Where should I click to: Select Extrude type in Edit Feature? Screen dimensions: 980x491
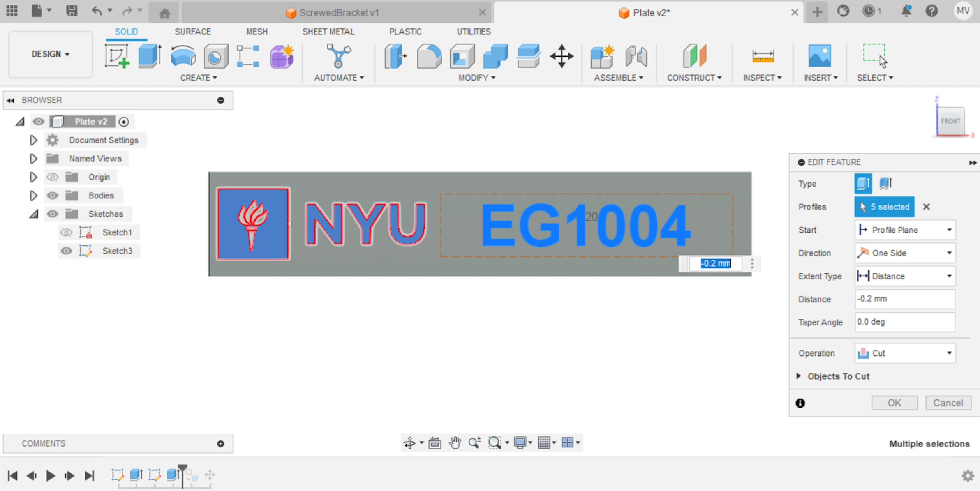click(863, 184)
